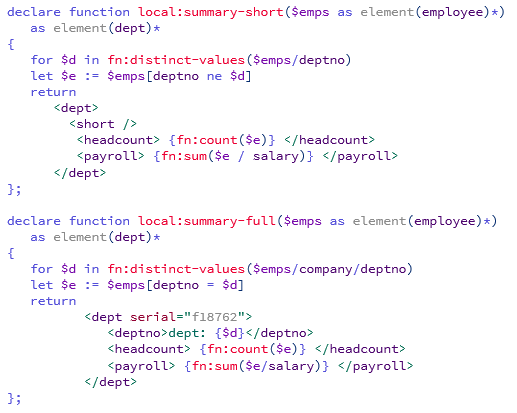Click 'fn:distinct-values' in the $emps/company/deptno line

pyautogui.click(x=176, y=269)
